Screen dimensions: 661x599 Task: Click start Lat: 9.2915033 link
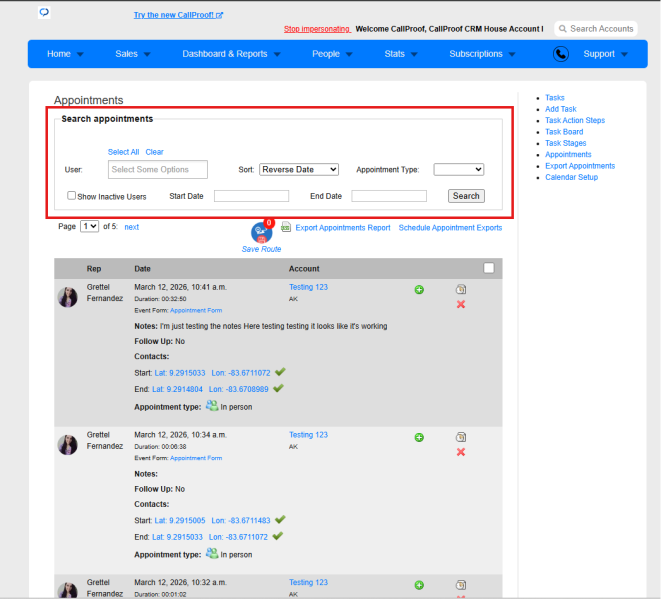coord(180,373)
